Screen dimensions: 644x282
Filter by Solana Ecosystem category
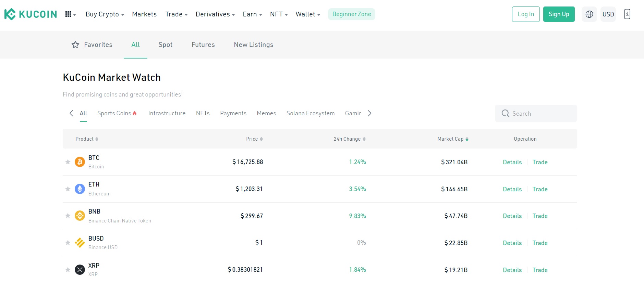[x=311, y=113]
